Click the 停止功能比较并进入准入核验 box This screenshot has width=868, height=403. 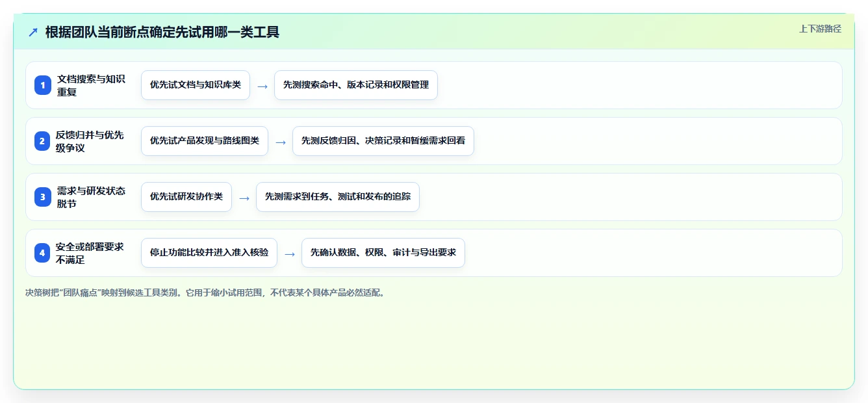pos(209,253)
